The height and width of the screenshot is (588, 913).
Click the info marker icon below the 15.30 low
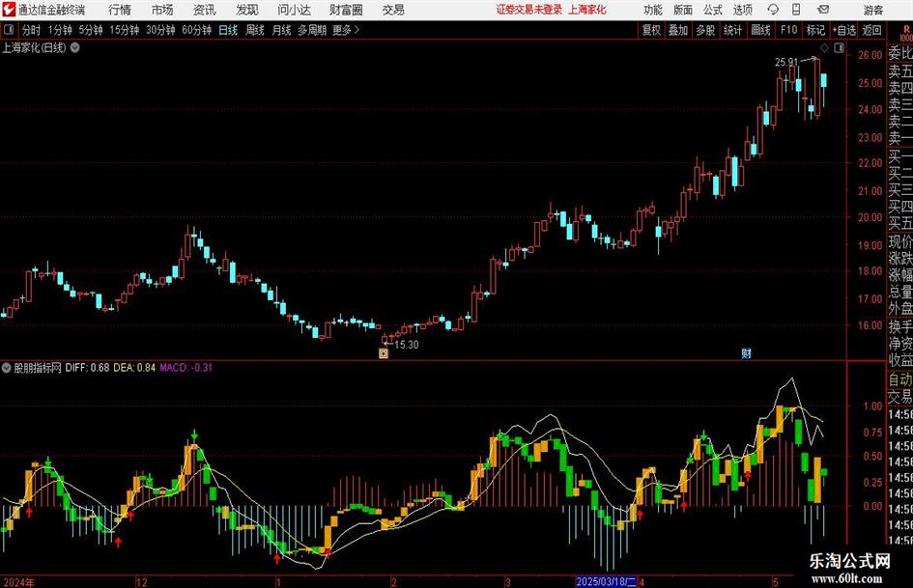[384, 352]
